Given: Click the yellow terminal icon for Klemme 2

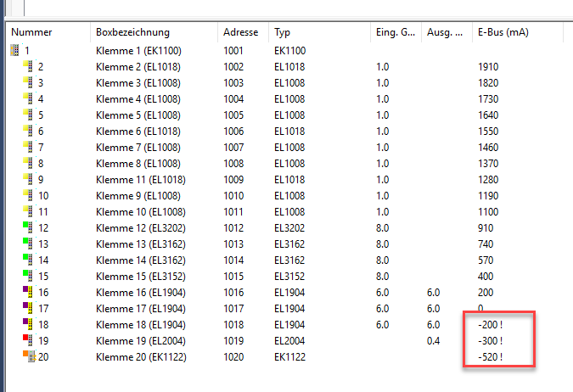Looking at the screenshot, I should (28, 66).
